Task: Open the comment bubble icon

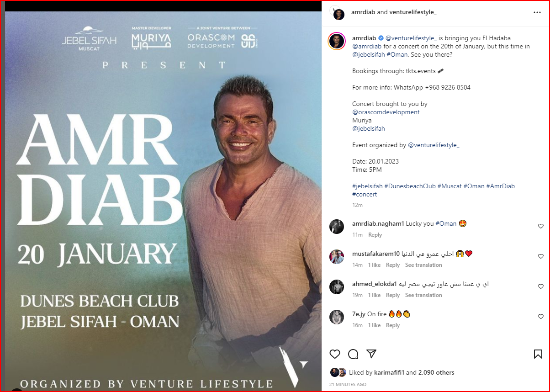Action: (x=353, y=354)
